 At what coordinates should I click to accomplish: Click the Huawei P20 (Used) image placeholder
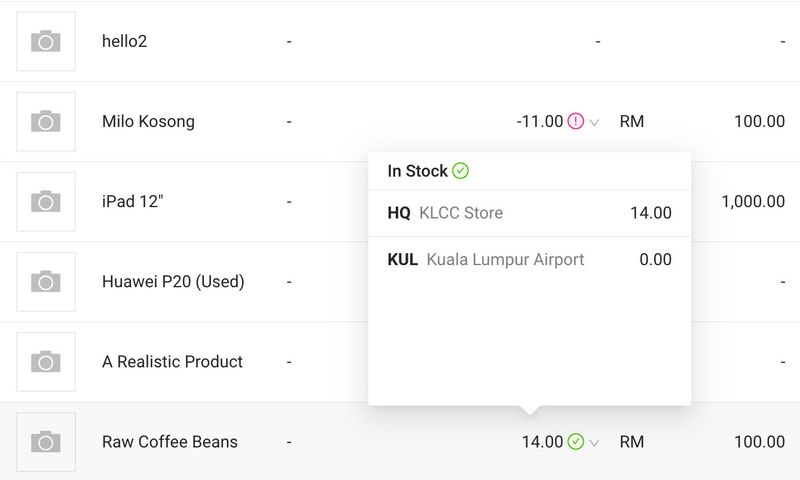tap(46, 282)
